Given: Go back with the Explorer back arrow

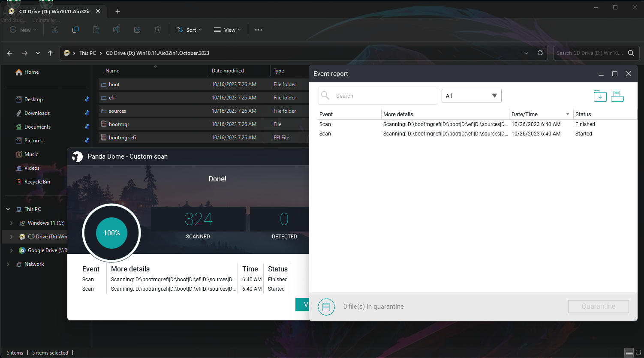Looking at the screenshot, I should tap(10, 53).
